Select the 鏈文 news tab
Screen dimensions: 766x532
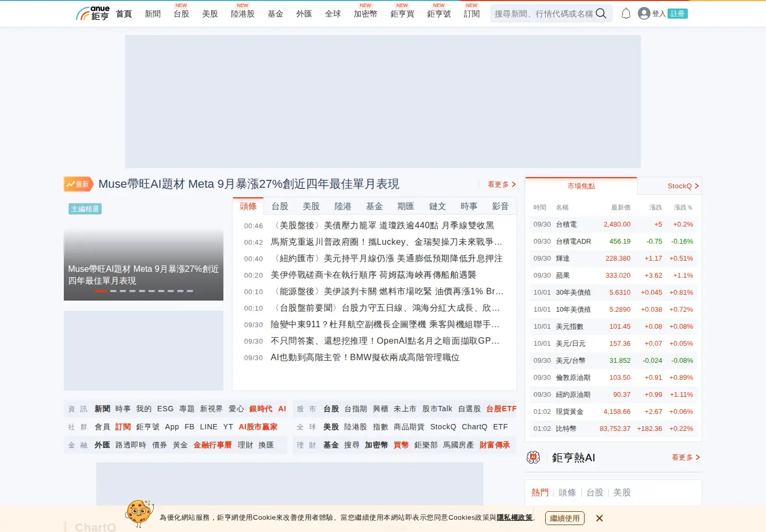pos(437,206)
